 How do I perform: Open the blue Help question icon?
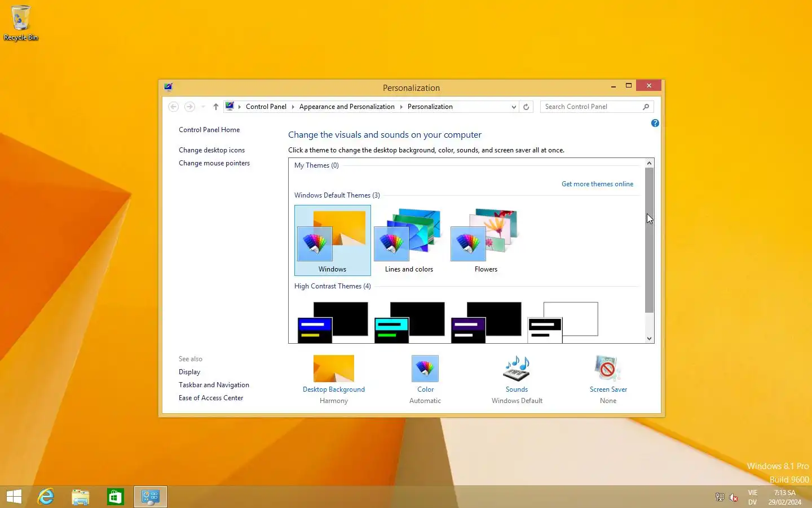click(x=655, y=123)
